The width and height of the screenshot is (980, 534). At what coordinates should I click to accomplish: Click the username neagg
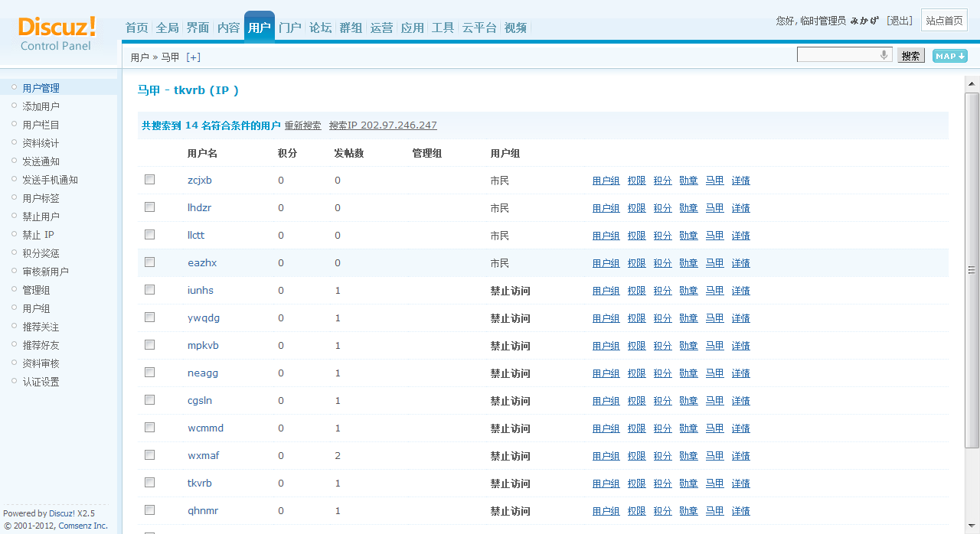[x=203, y=373]
